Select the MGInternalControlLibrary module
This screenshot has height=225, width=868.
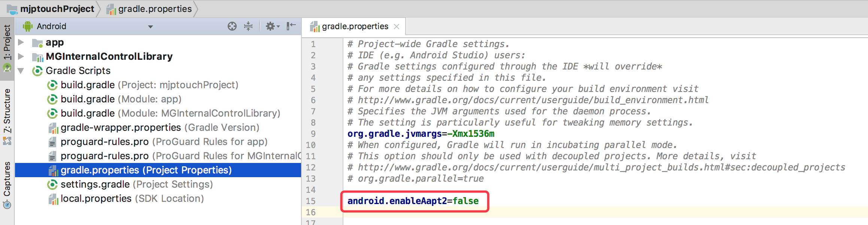109,56
